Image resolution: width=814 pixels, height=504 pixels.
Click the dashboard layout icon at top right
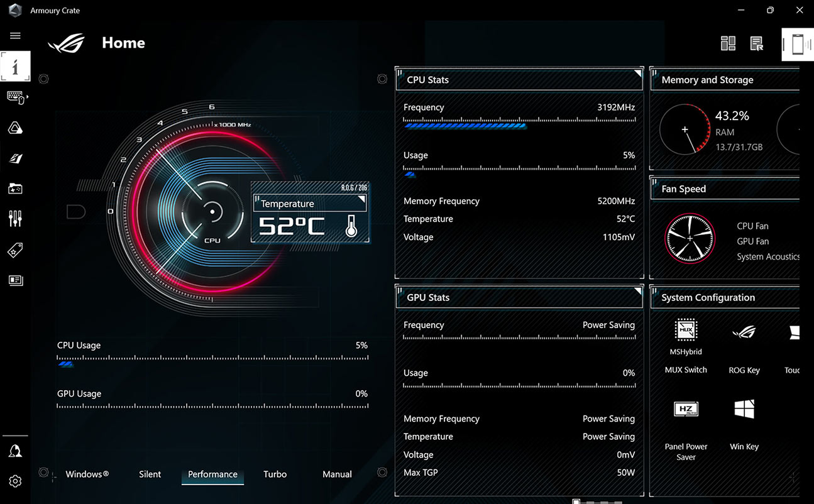pyautogui.click(x=728, y=43)
